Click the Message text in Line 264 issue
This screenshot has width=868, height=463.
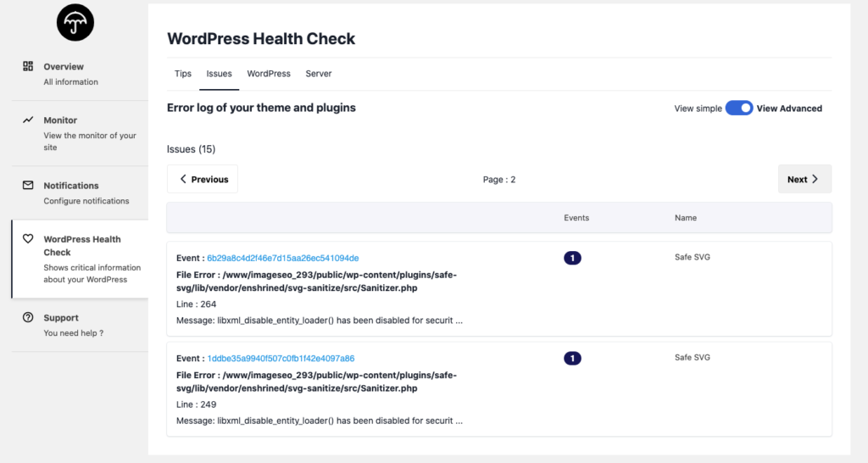pos(320,320)
